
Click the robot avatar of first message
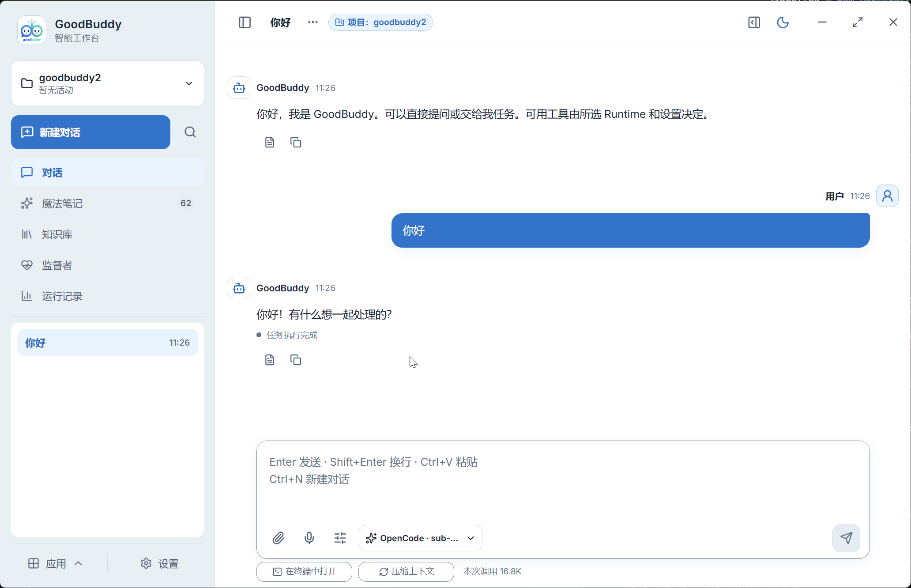(239, 88)
